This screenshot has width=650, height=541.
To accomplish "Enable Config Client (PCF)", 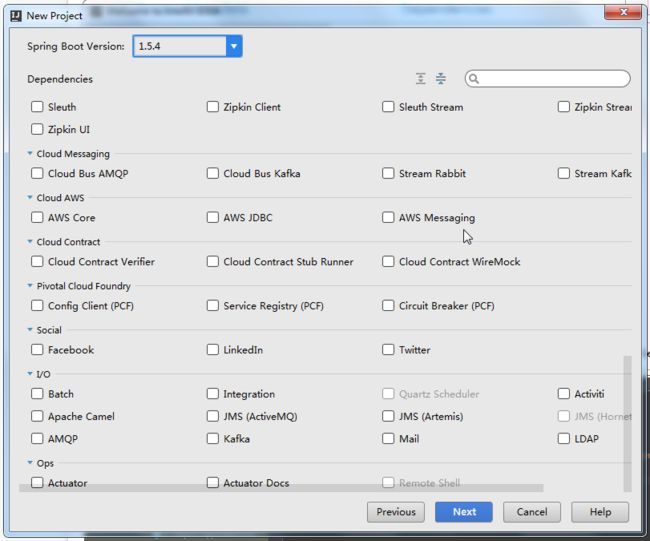I will tap(37, 306).
